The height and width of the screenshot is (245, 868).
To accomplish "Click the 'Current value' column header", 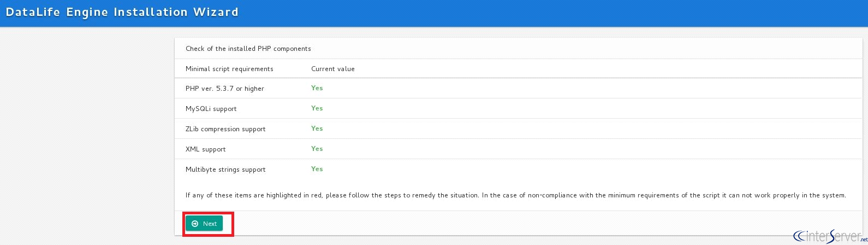I will (x=333, y=69).
